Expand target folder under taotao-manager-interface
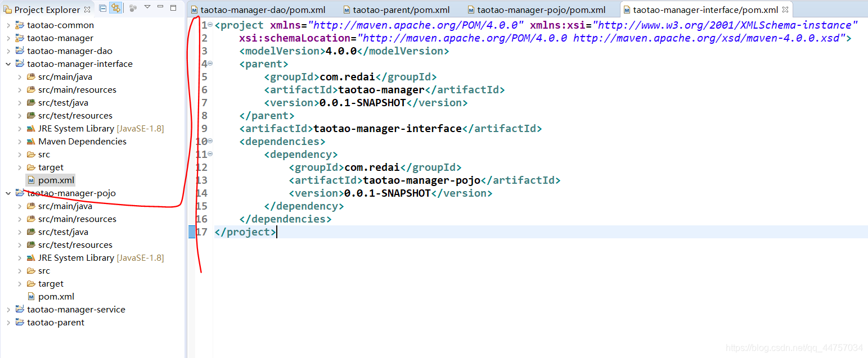The height and width of the screenshot is (358, 868). tap(19, 167)
